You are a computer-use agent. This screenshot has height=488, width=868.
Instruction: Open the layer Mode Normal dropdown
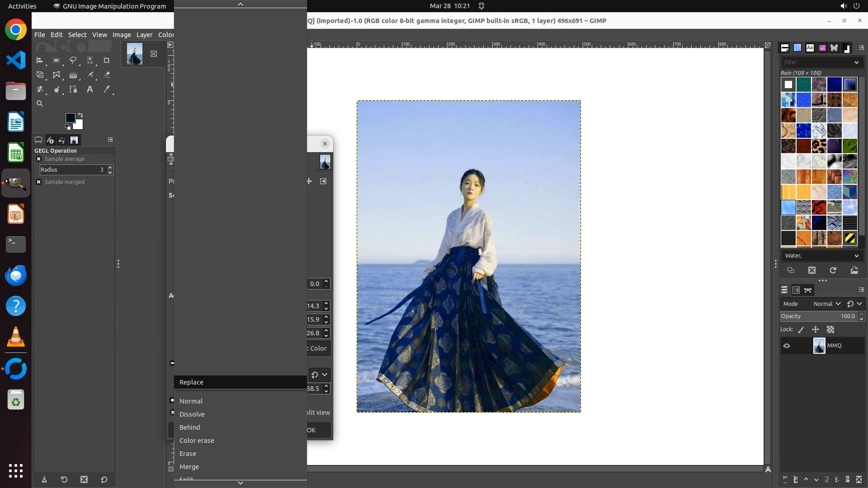click(826, 304)
